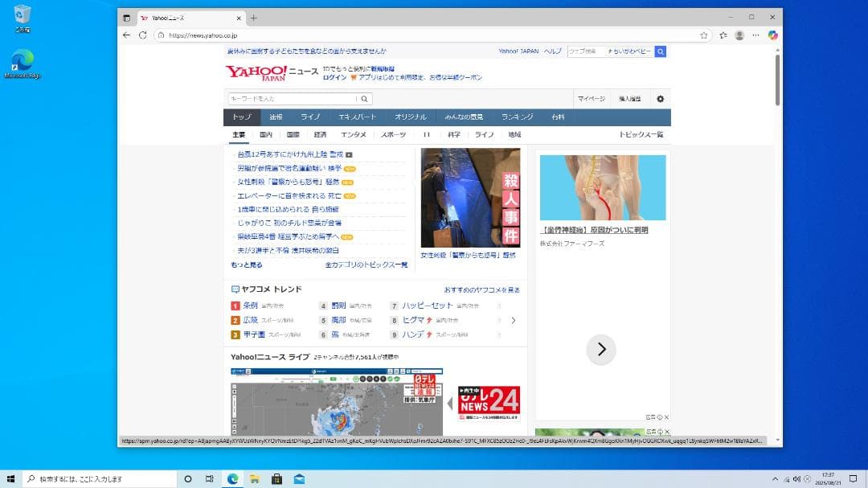Open Microsoft Edge from the taskbar

click(233, 478)
